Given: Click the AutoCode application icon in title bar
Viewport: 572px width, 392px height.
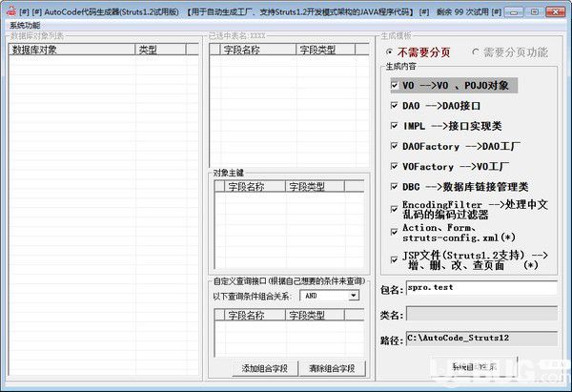Looking at the screenshot, I should [10, 11].
